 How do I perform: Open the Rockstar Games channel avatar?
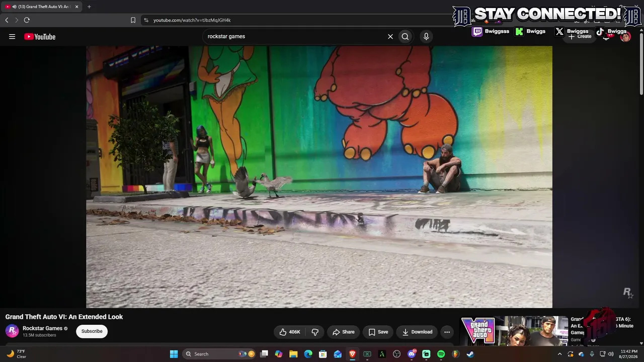(x=12, y=331)
